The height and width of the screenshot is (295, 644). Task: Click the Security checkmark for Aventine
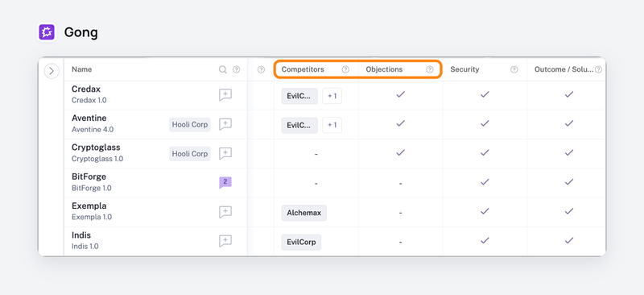485,123
